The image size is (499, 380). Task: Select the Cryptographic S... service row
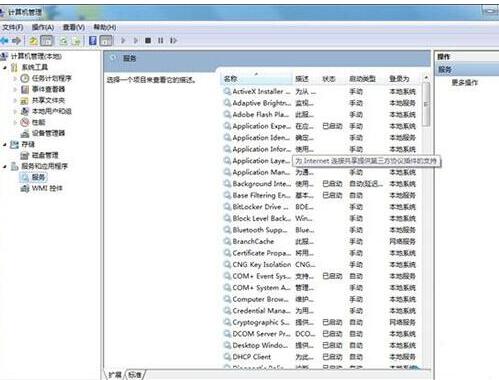[x=320, y=322]
